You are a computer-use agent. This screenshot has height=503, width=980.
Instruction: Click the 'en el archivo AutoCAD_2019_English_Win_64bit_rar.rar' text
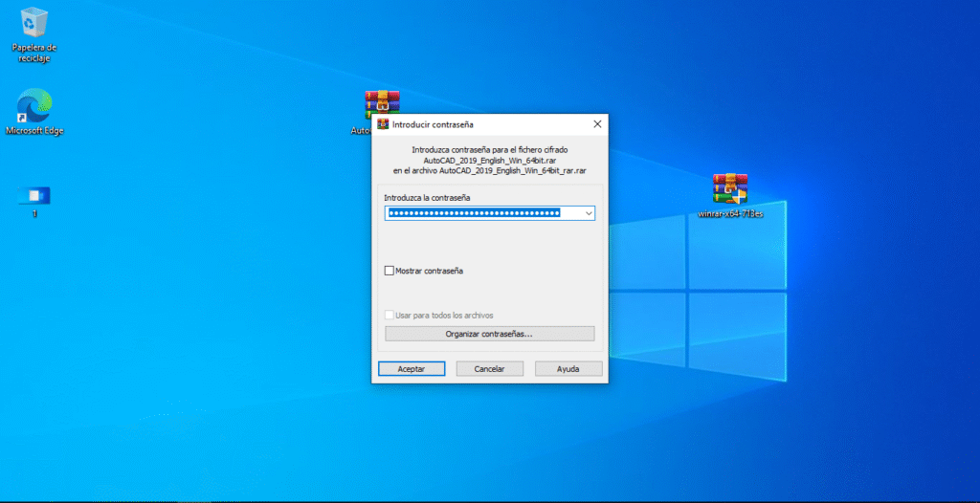click(489, 170)
